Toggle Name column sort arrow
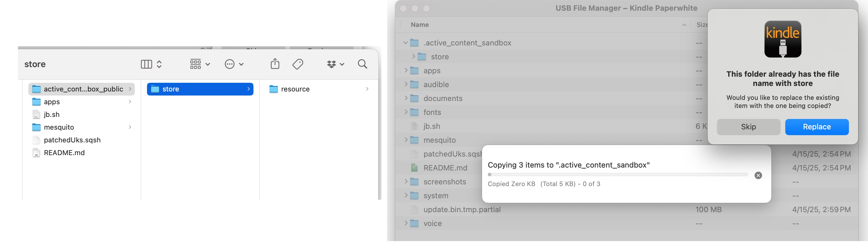This screenshot has width=868, height=246. click(684, 25)
